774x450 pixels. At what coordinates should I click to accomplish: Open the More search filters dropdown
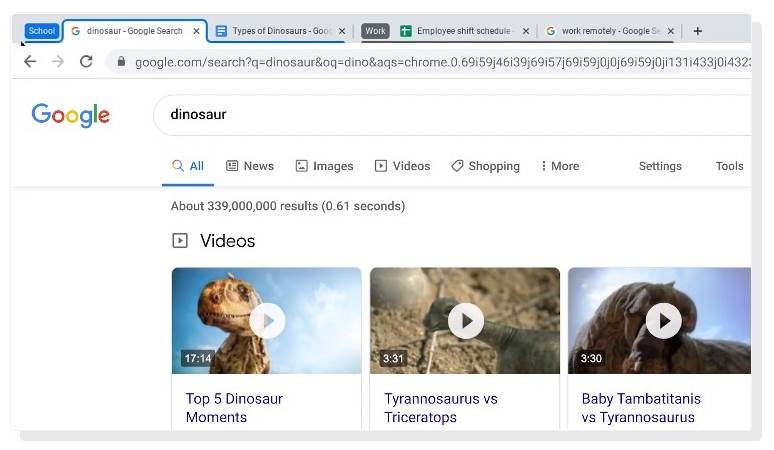click(x=559, y=166)
